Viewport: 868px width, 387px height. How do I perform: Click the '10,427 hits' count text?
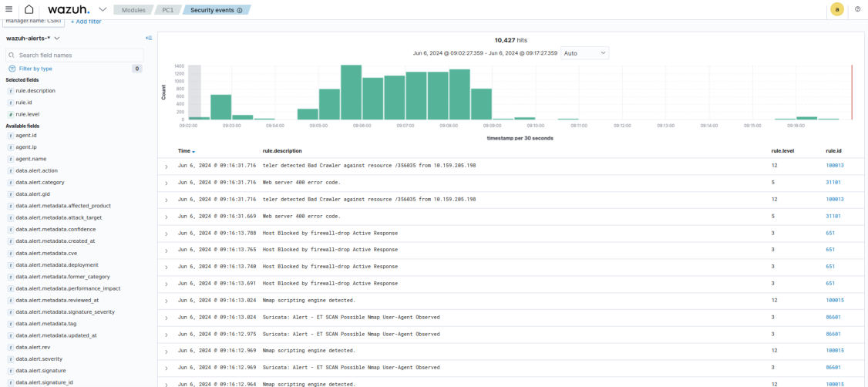pyautogui.click(x=513, y=40)
